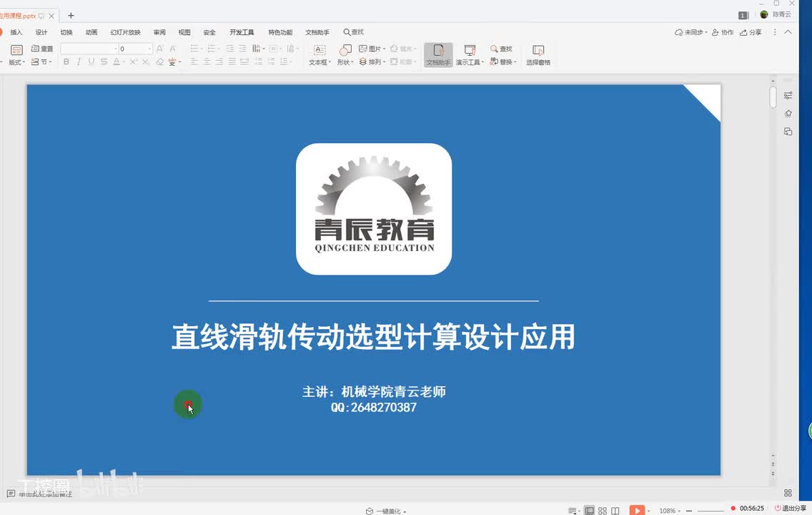Switch to normal view in status bar
This screenshot has height=515, width=812.
coord(589,510)
